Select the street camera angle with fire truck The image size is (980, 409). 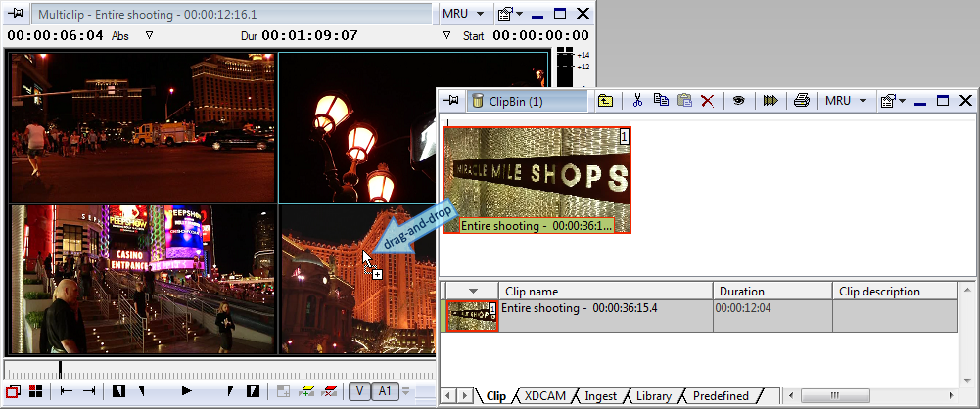click(143, 127)
